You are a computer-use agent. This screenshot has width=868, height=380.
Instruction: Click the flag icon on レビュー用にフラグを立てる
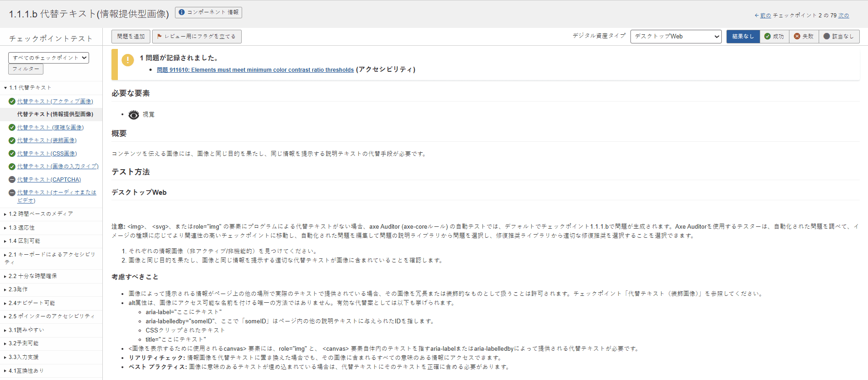(x=159, y=36)
